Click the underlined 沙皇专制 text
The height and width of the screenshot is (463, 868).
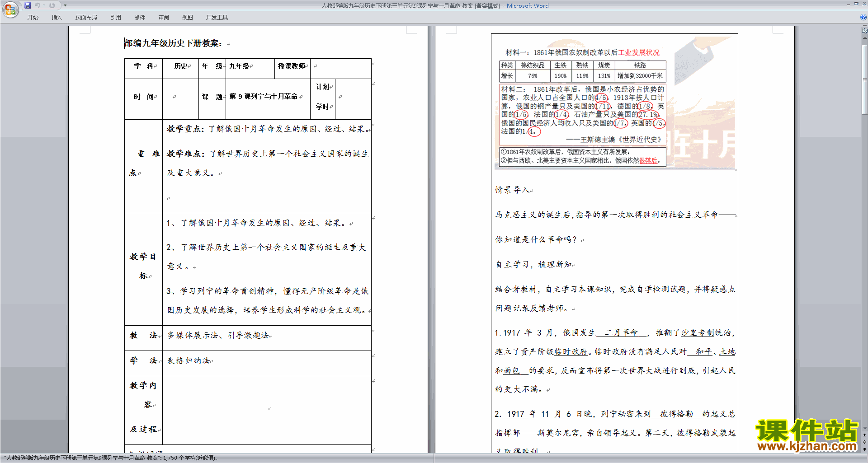pyautogui.click(x=698, y=333)
